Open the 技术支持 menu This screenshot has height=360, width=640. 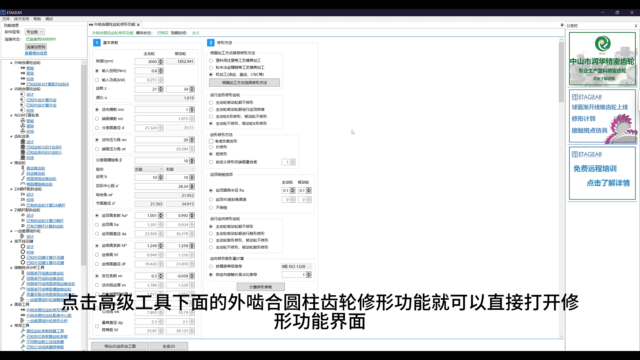(x=22, y=19)
